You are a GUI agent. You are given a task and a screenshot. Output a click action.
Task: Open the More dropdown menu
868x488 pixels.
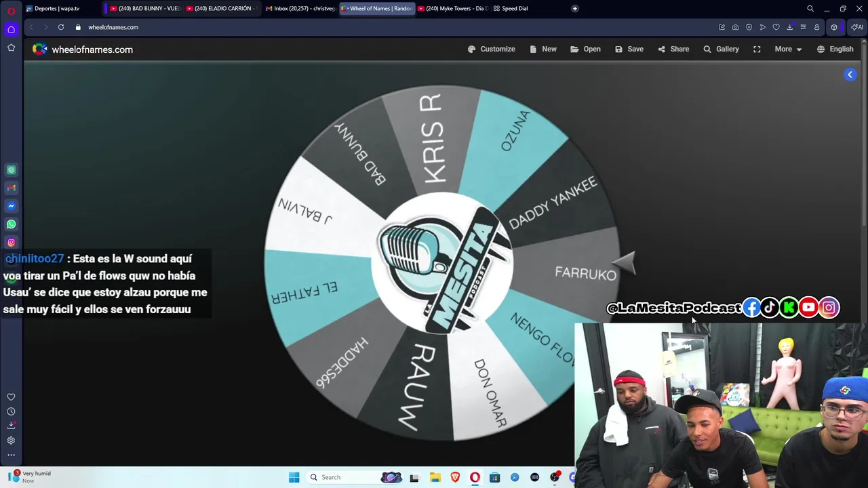pos(788,49)
